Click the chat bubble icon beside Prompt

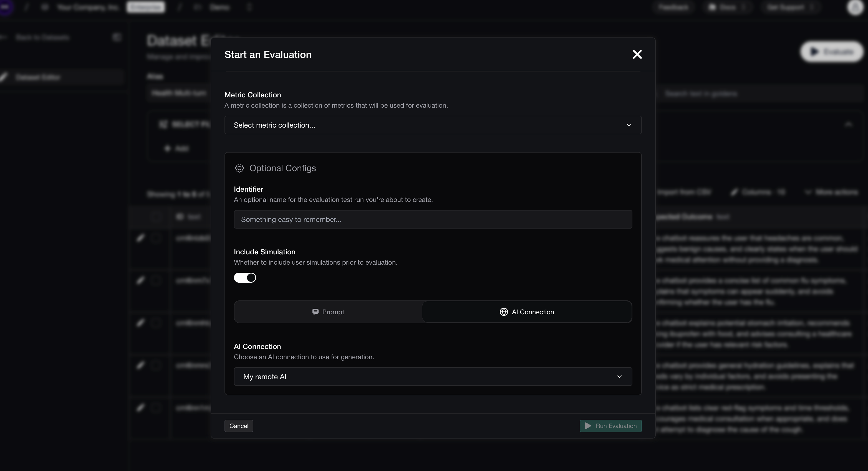[316, 312]
